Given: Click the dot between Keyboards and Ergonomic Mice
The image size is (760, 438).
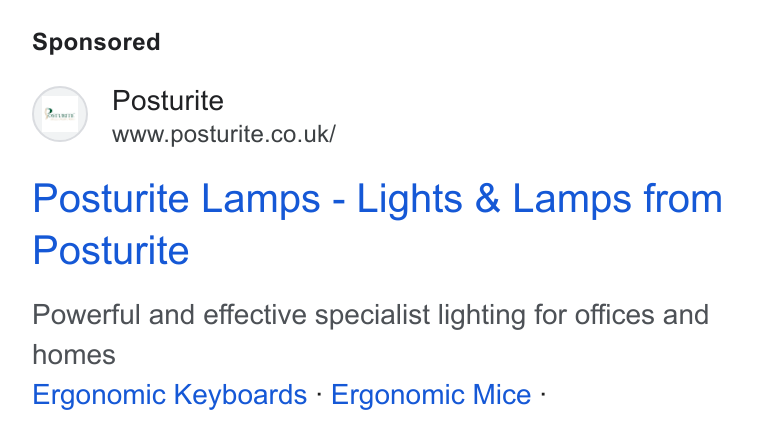Looking at the screenshot, I should [x=319, y=394].
